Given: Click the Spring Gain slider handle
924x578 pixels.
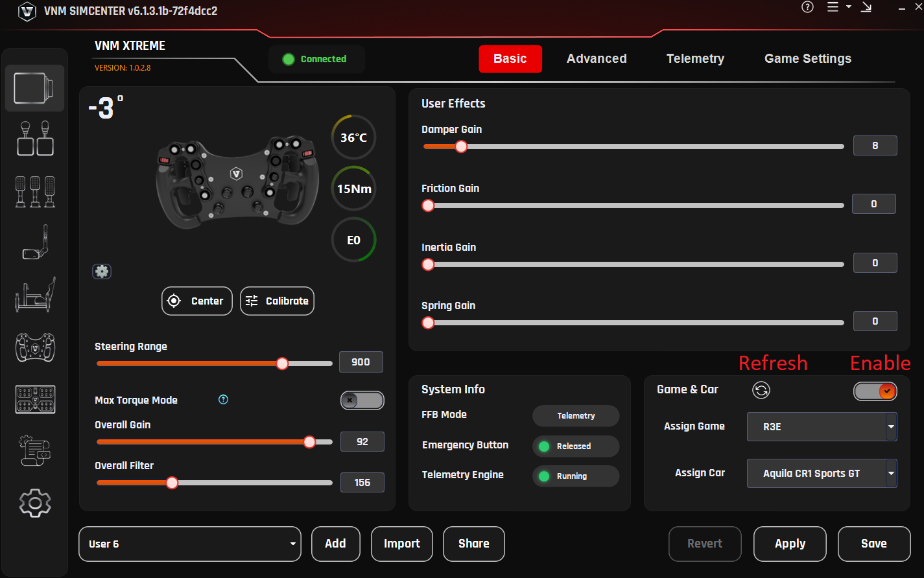Looking at the screenshot, I should click(x=428, y=323).
